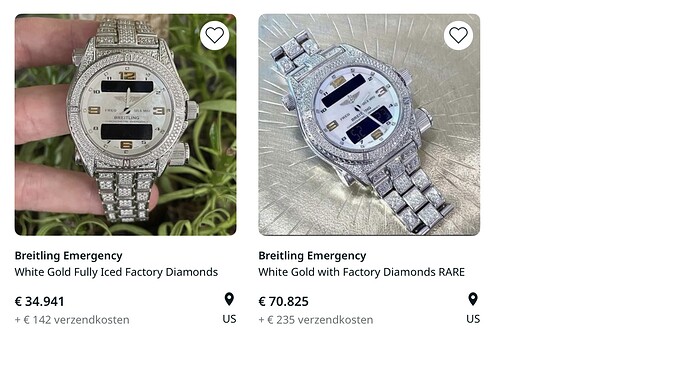690x374 pixels.
Task: Open the second Breitling Emergency listing title
Action: click(x=312, y=256)
